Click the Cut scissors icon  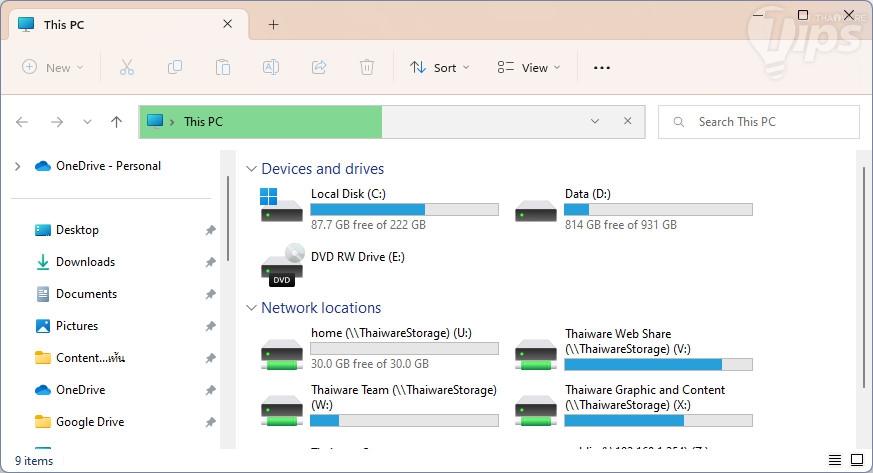[126, 67]
